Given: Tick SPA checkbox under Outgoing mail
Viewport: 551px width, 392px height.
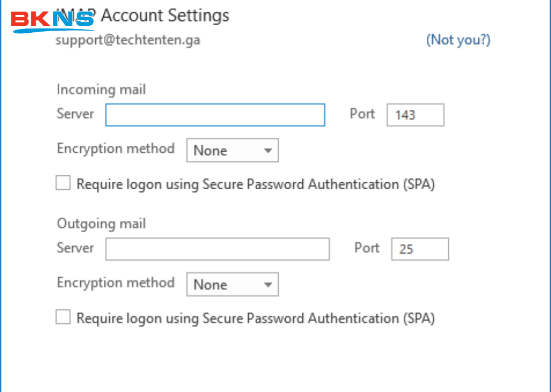Looking at the screenshot, I should pyautogui.click(x=63, y=318).
